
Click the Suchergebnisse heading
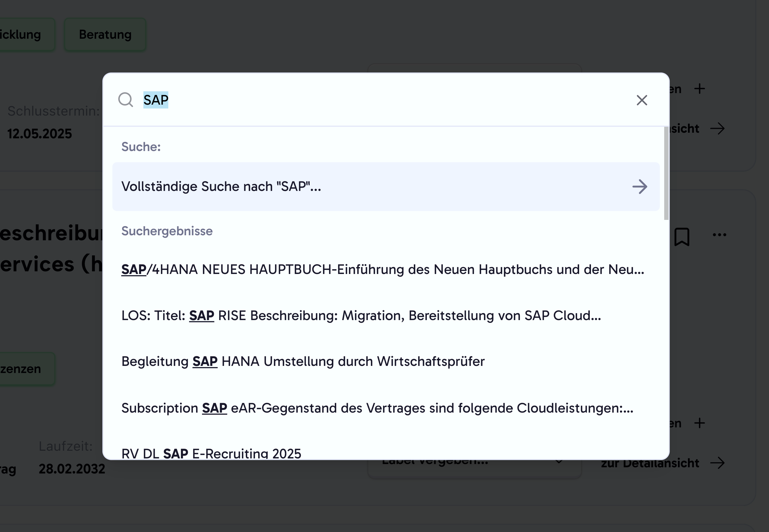167,231
